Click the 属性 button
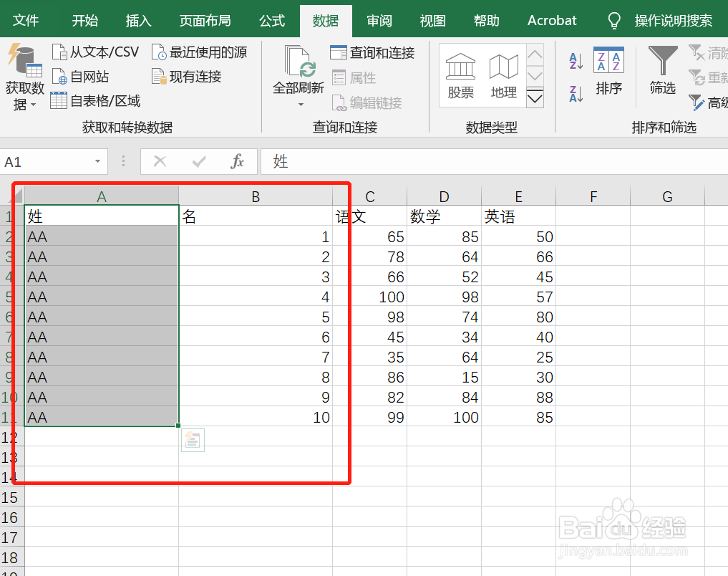This screenshot has height=576, width=728. point(354,77)
